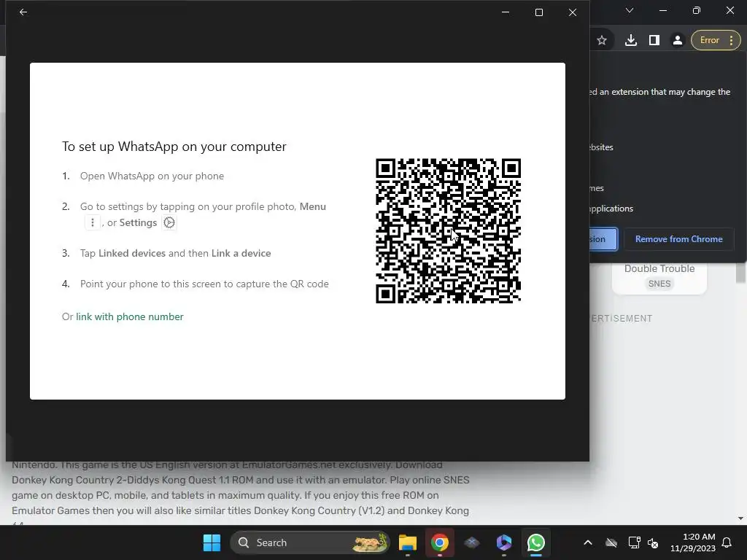Minimize the WhatsApp window
Screen dimensions: 747x560
tap(506, 12)
